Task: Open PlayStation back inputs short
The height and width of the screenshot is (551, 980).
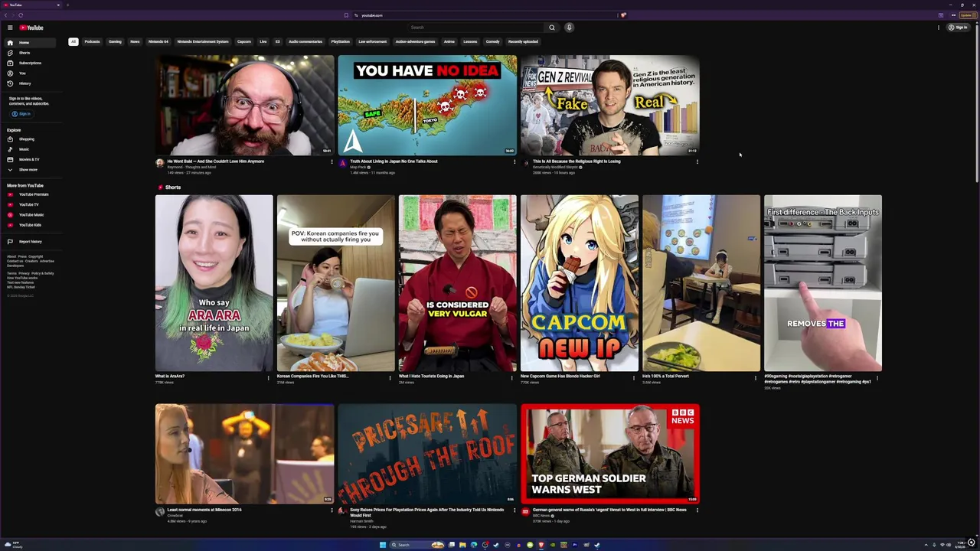Action: pos(823,283)
